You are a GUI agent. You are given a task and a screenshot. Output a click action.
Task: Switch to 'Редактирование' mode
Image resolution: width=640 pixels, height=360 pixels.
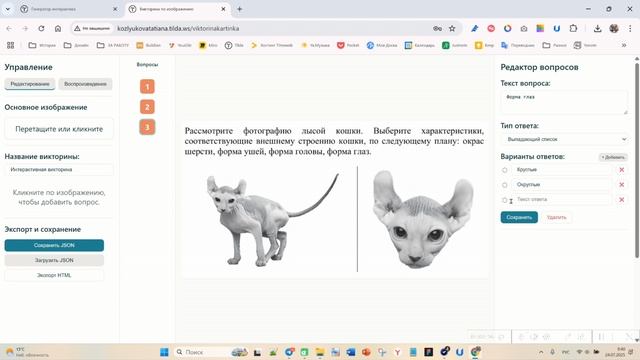(30, 84)
